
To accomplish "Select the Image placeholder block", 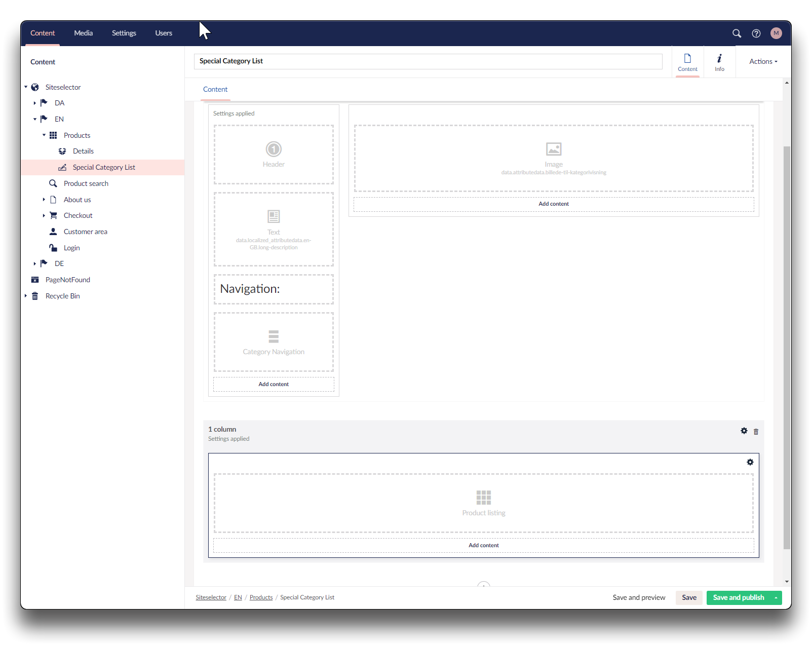I will click(x=553, y=158).
